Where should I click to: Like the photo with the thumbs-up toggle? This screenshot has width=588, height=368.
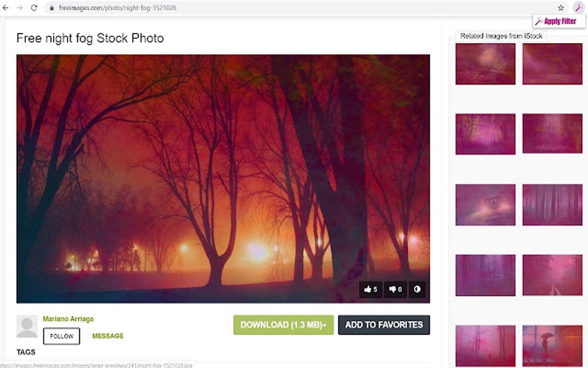pos(371,290)
